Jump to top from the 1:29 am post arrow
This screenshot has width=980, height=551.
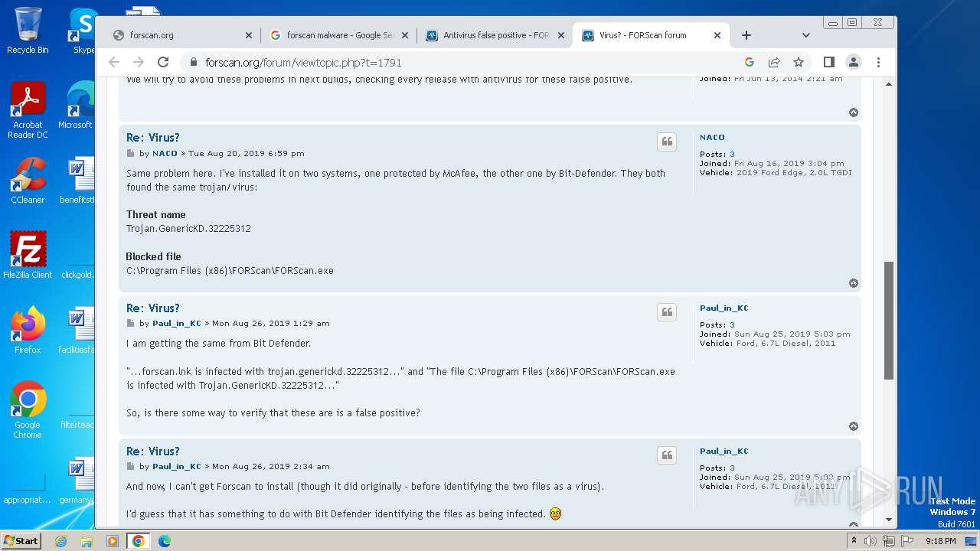pos(854,426)
